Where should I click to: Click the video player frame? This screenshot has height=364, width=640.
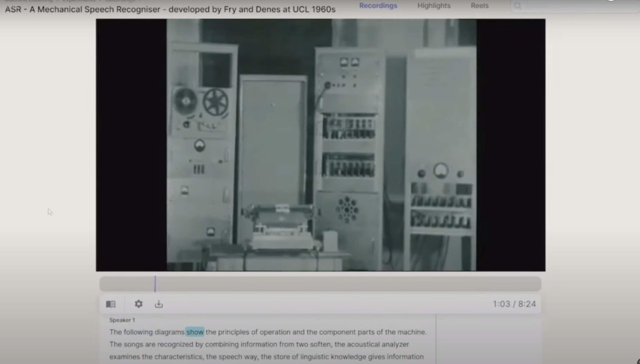click(320, 145)
